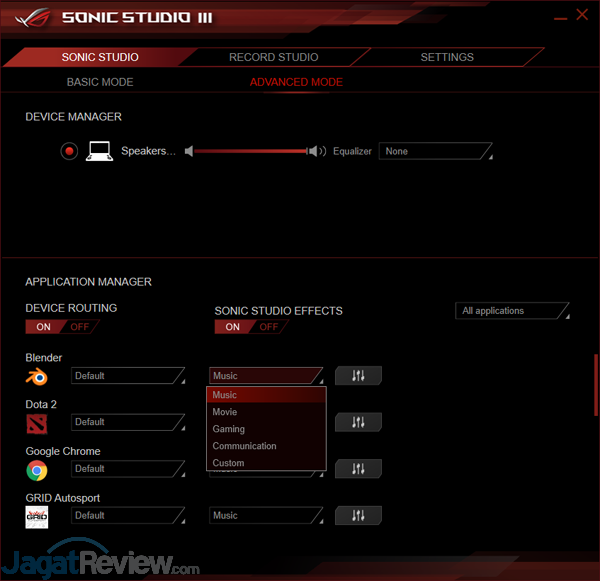Click the APPLICATION MANAGER heading
600x581 pixels.
[88, 282]
